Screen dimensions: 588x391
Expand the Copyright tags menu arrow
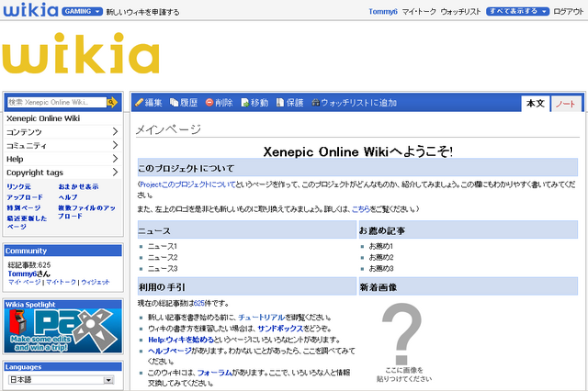(x=115, y=173)
